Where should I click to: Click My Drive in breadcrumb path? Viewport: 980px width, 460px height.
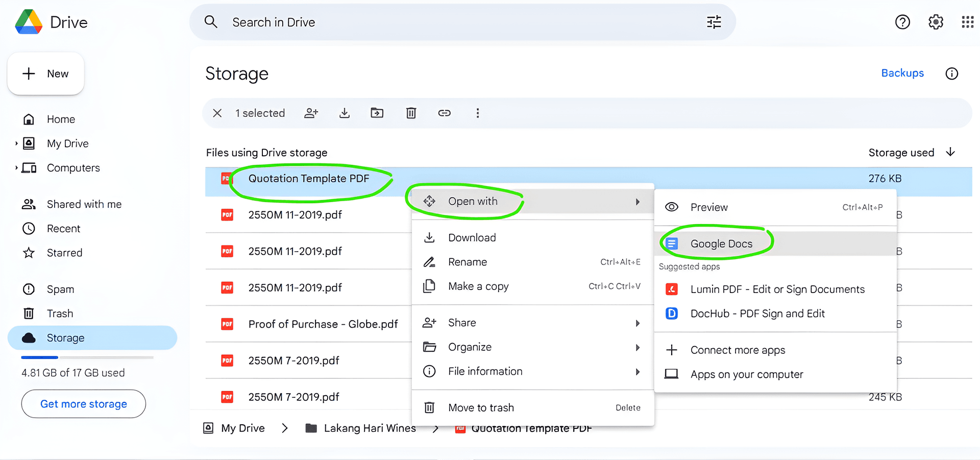[x=243, y=428]
